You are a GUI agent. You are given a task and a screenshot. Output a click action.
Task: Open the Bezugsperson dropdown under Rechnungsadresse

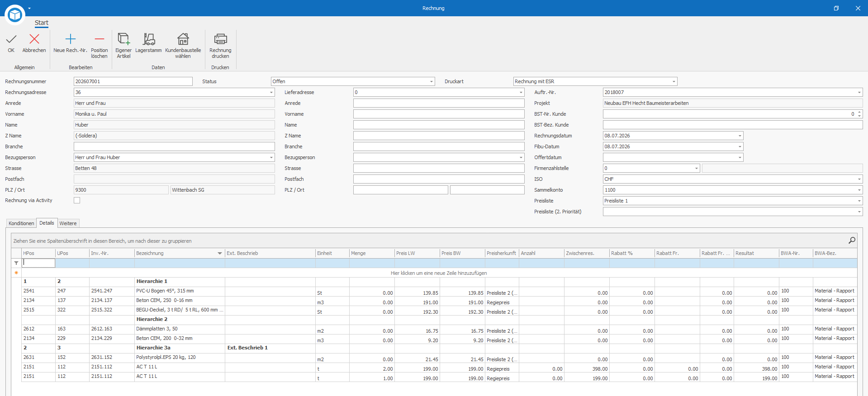tap(271, 157)
